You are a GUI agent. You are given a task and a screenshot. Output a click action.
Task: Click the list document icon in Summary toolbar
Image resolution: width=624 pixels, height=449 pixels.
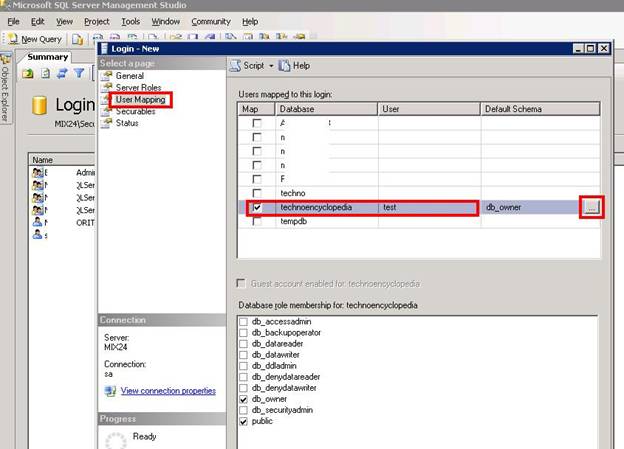(x=45, y=73)
